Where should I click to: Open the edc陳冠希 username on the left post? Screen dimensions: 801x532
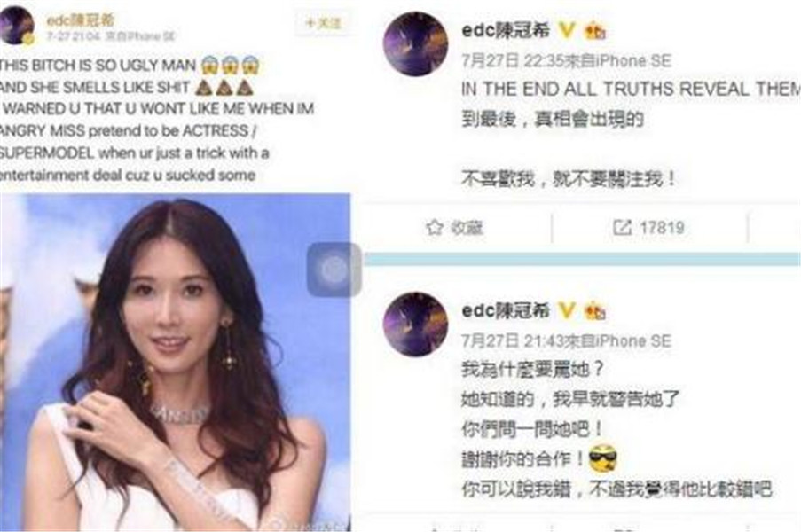[80, 20]
